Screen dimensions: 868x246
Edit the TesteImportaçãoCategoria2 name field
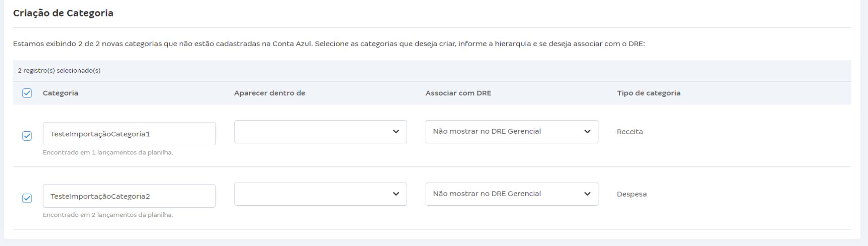coord(129,196)
